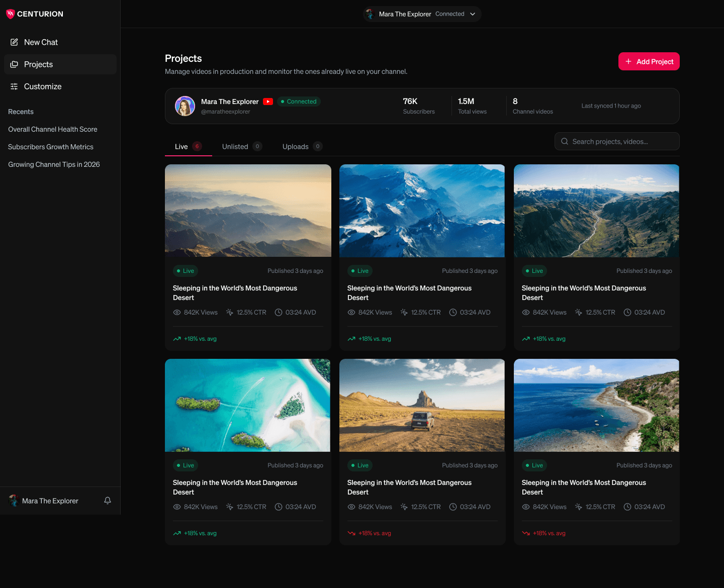Click the Add Project button

[x=649, y=61]
